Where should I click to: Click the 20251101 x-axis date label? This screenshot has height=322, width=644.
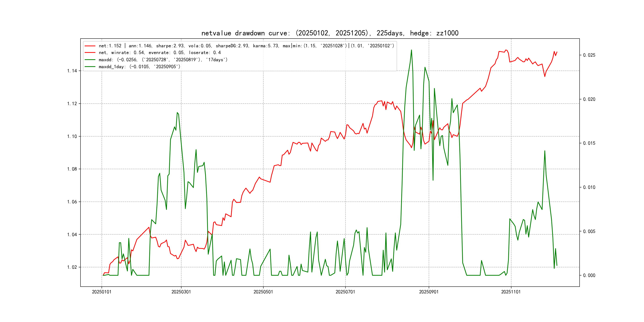tap(511, 292)
